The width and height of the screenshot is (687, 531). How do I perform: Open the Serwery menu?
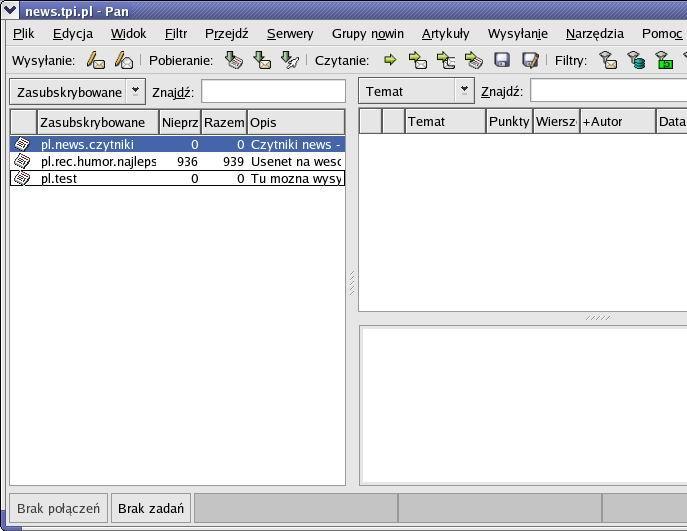tap(289, 34)
